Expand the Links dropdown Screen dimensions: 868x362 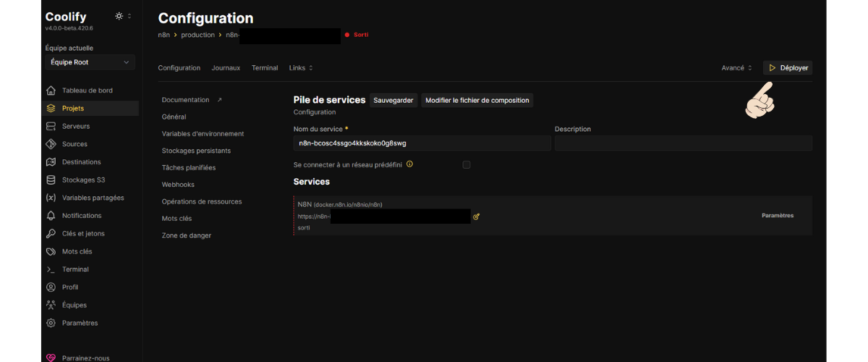301,68
